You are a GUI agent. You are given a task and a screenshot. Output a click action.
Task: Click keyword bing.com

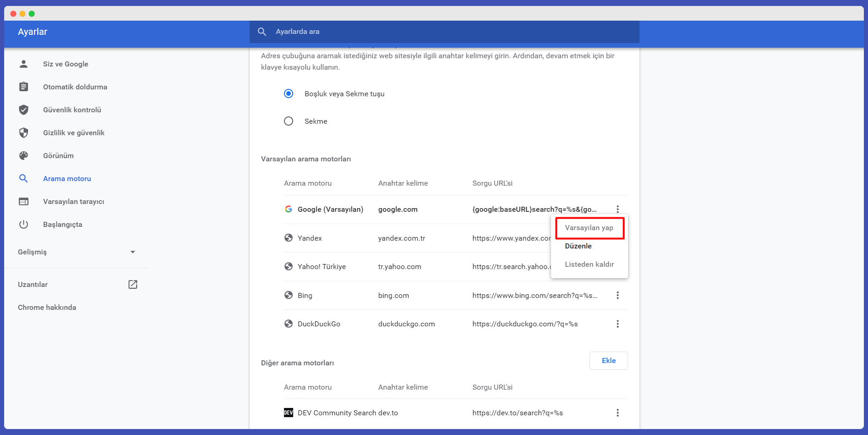point(394,296)
